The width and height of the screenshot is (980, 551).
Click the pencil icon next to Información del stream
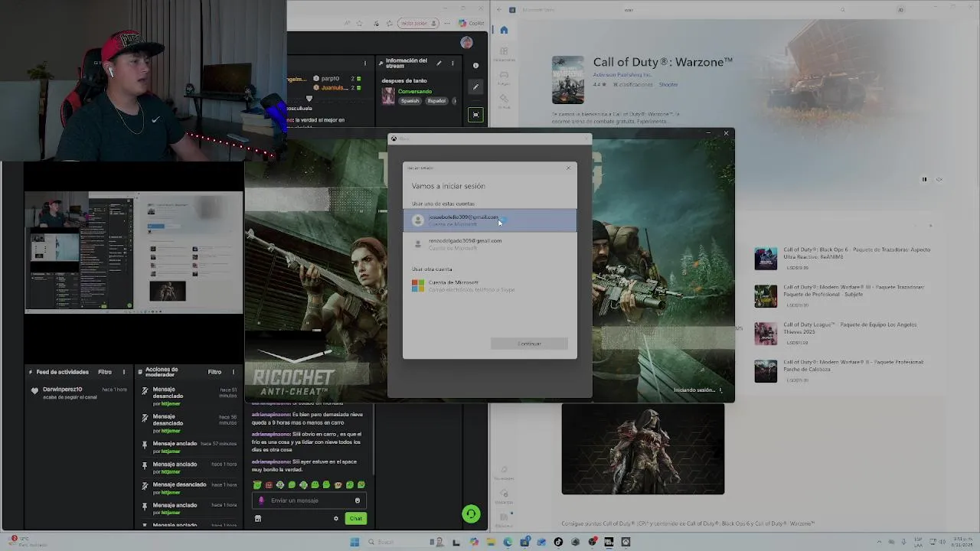click(439, 63)
